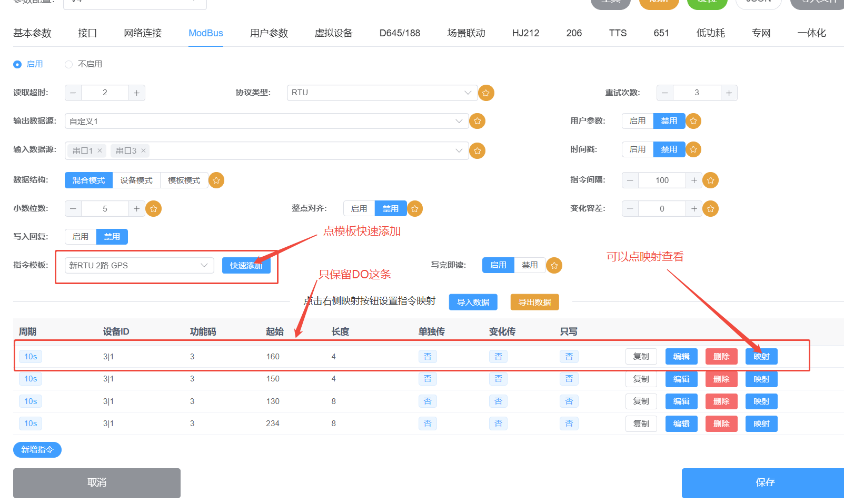Click star icon beside protocol type RTU

[485, 93]
